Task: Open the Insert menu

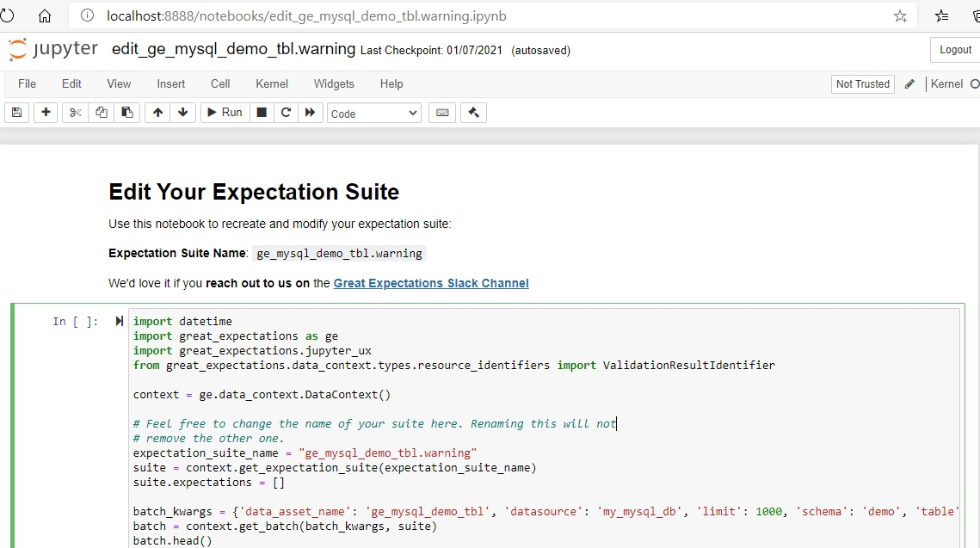Action: point(170,83)
